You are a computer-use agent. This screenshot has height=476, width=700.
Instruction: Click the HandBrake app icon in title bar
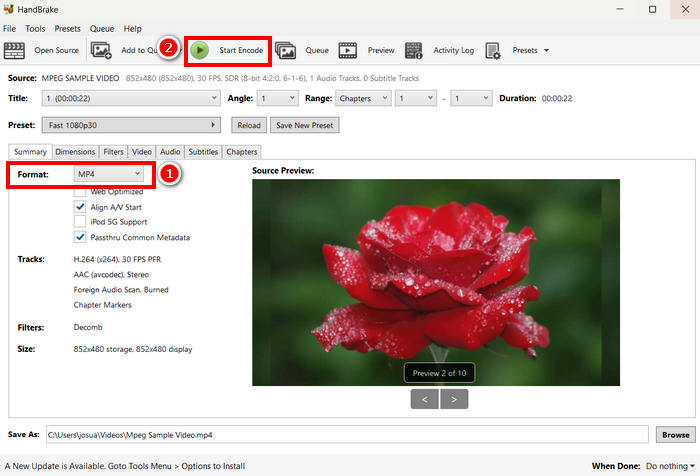point(9,9)
